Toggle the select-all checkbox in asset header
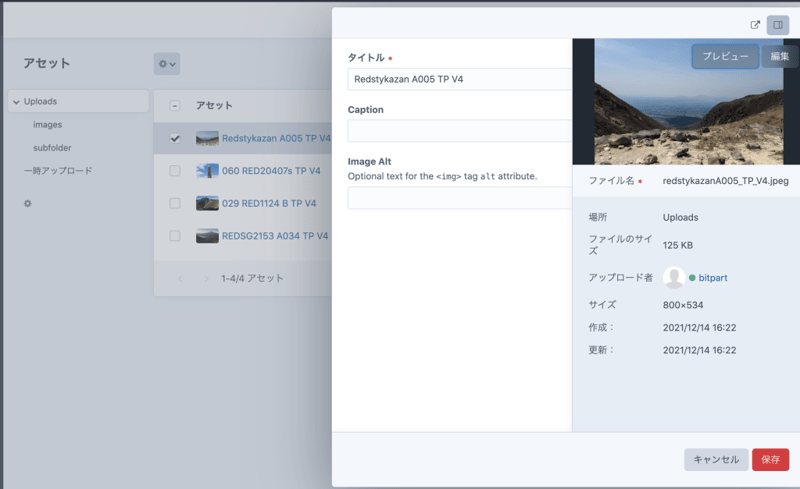The image size is (800, 489). pyautogui.click(x=175, y=105)
